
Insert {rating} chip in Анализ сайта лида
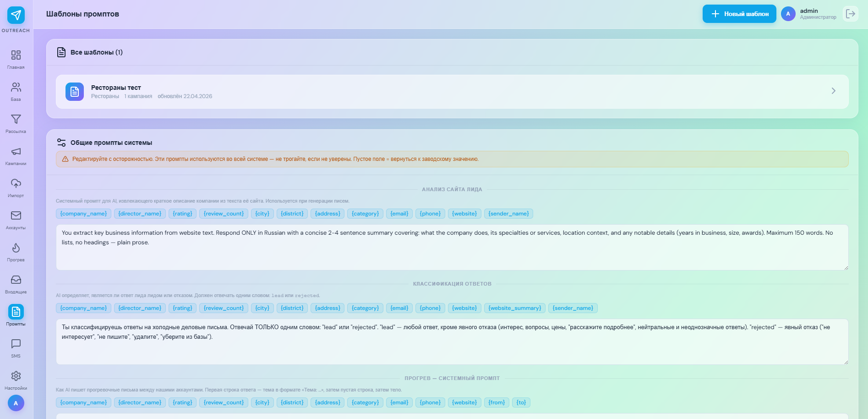coord(182,214)
